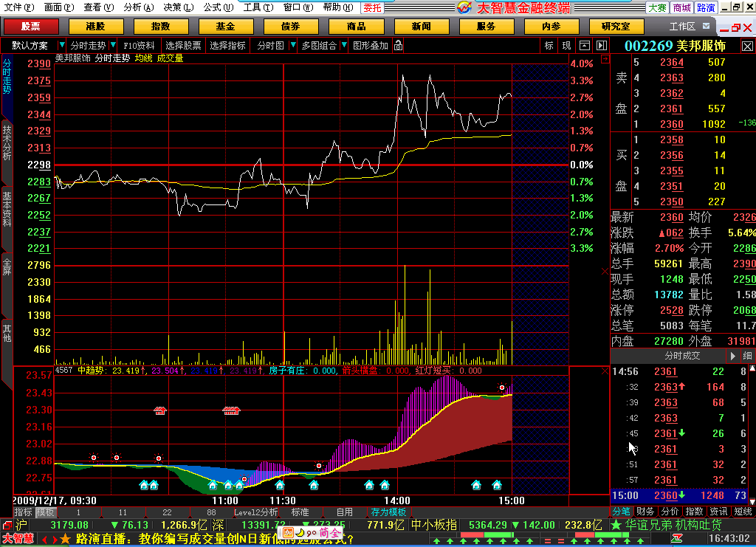Click the 细 detail button

pyautogui.click(x=747, y=356)
